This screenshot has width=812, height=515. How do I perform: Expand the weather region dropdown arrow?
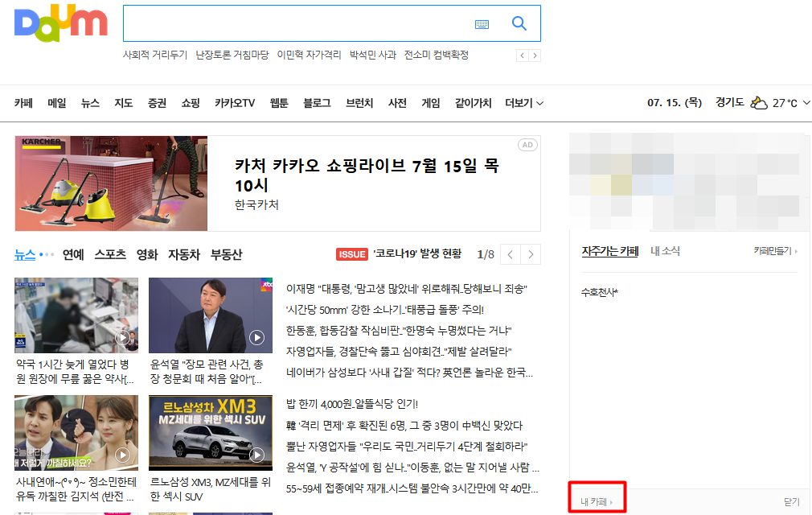[x=806, y=102]
